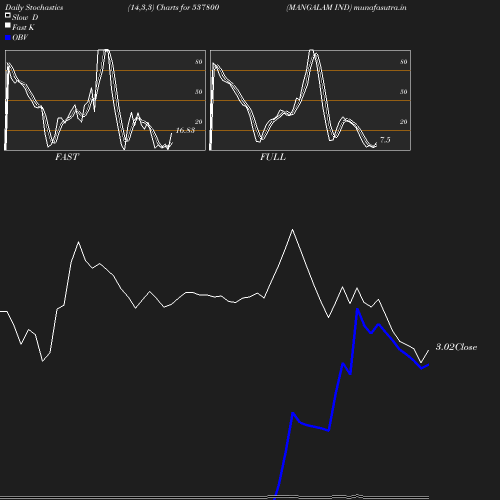This screenshot has height=500, width=500.
Task: Click the Fast K legend swatch
Action: tap(8, 25)
